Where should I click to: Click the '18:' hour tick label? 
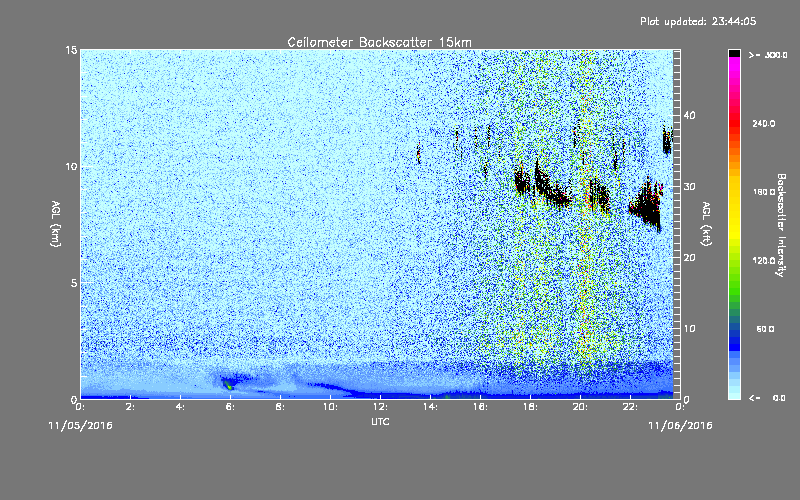(530, 407)
